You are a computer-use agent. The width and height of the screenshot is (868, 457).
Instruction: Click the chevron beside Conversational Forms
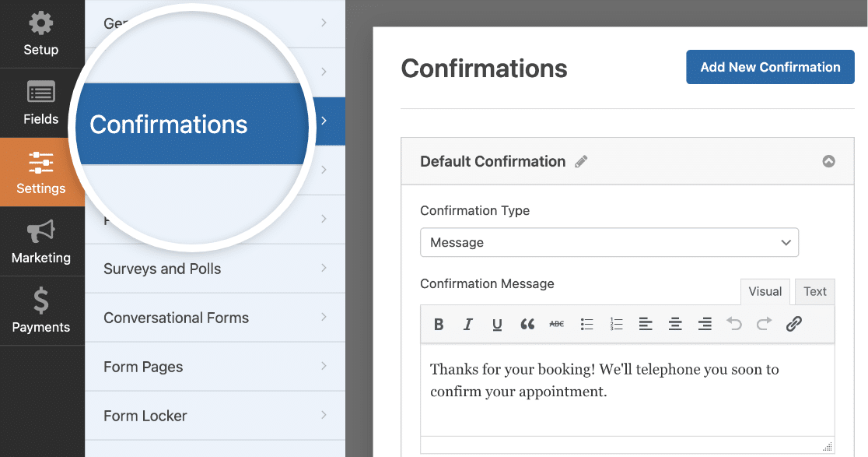(324, 317)
